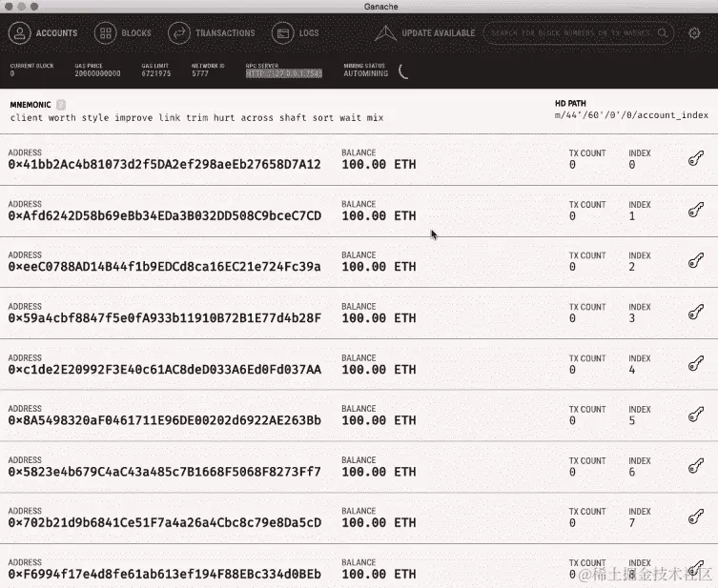Click the gas limit value 6721975

click(156, 73)
